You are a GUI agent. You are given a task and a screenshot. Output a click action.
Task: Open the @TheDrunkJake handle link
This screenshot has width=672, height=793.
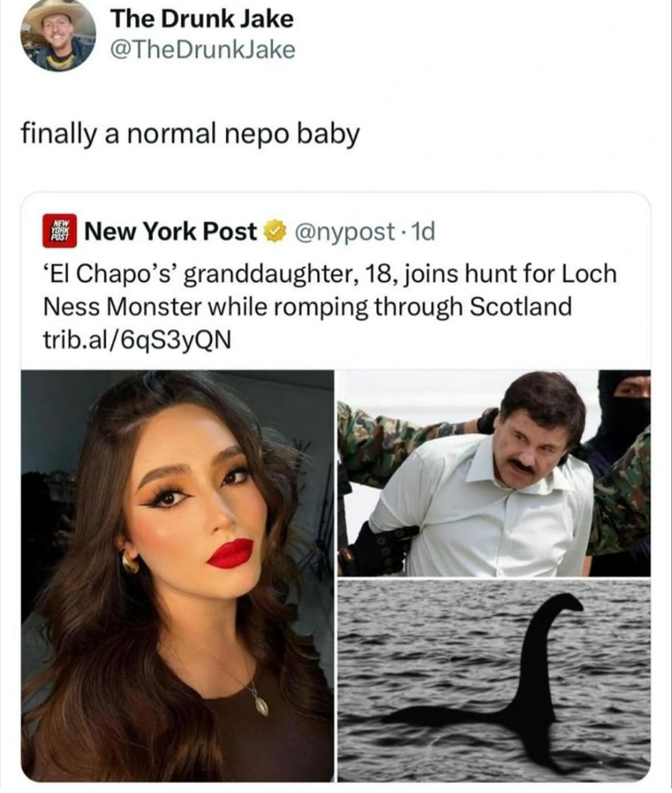click(x=203, y=50)
